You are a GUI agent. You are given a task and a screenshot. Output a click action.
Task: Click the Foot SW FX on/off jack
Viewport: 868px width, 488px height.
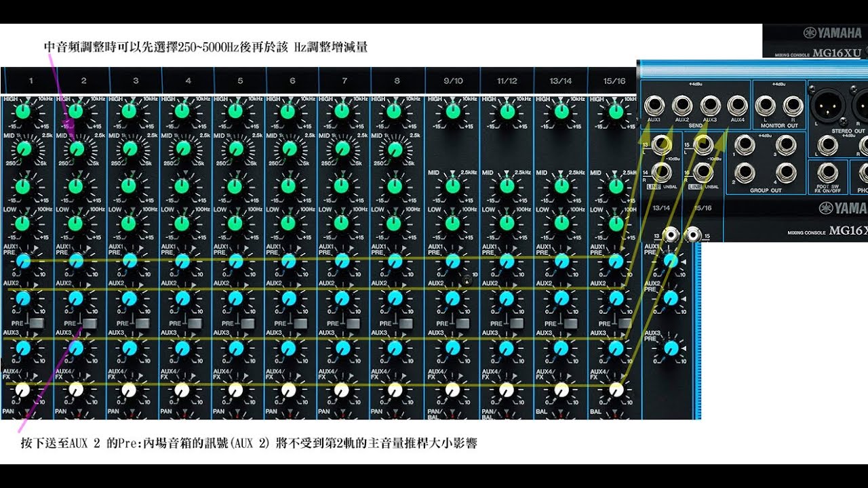pos(828,172)
